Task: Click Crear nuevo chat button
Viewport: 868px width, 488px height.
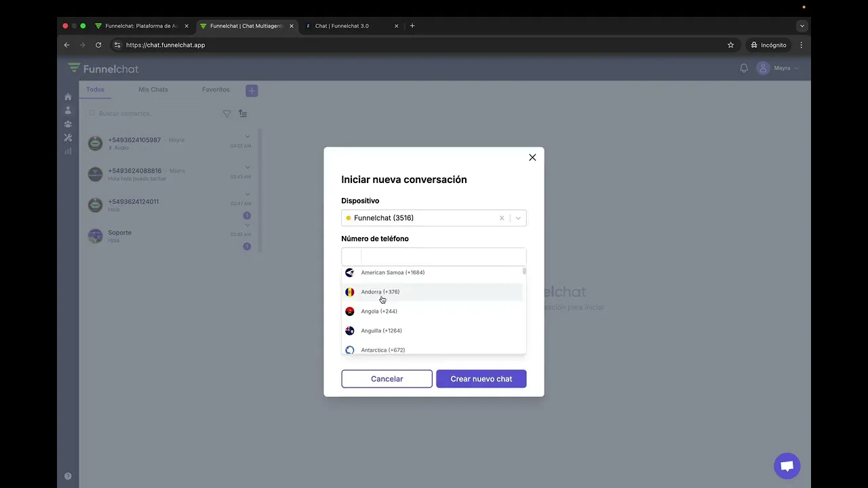Action: (481, 379)
